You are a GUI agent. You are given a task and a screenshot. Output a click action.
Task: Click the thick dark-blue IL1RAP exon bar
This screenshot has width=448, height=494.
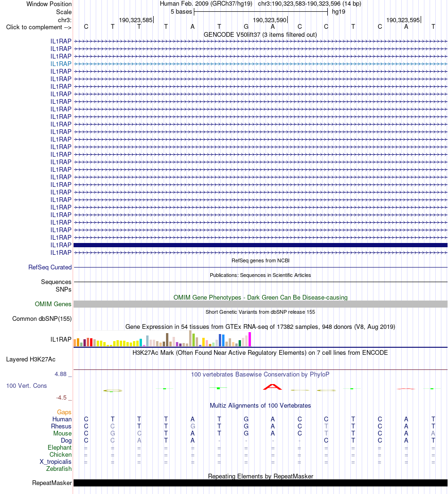point(260,245)
